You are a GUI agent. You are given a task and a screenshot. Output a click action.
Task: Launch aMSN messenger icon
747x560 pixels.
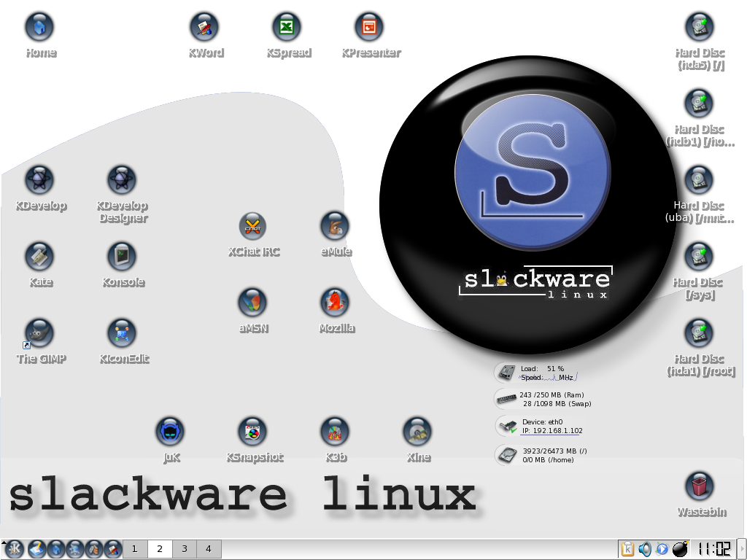[252, 302]
